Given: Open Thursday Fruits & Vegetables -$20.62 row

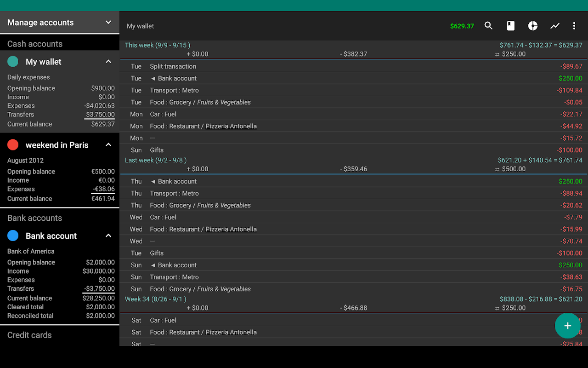Looking at the screenshot, I should pos(354,205).
